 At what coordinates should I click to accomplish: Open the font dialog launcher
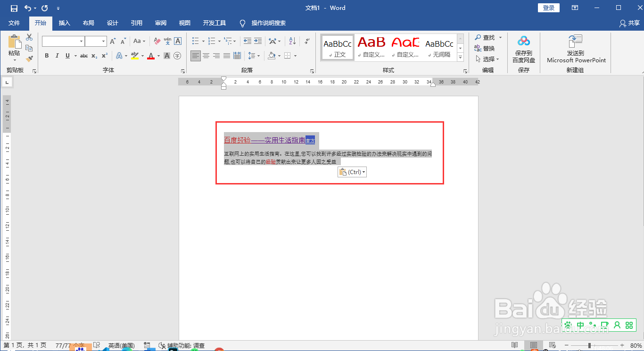tap(183, 71)
